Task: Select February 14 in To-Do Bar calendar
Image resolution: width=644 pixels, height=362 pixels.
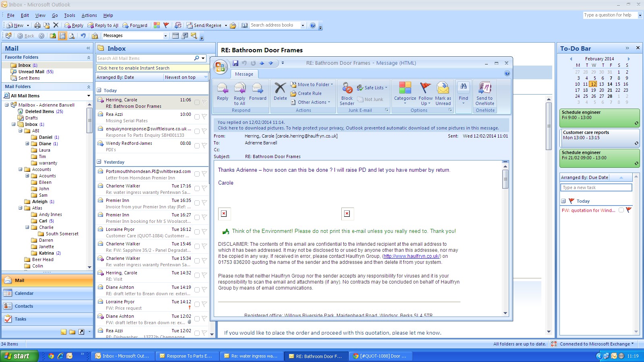Action: coord(610,84)
